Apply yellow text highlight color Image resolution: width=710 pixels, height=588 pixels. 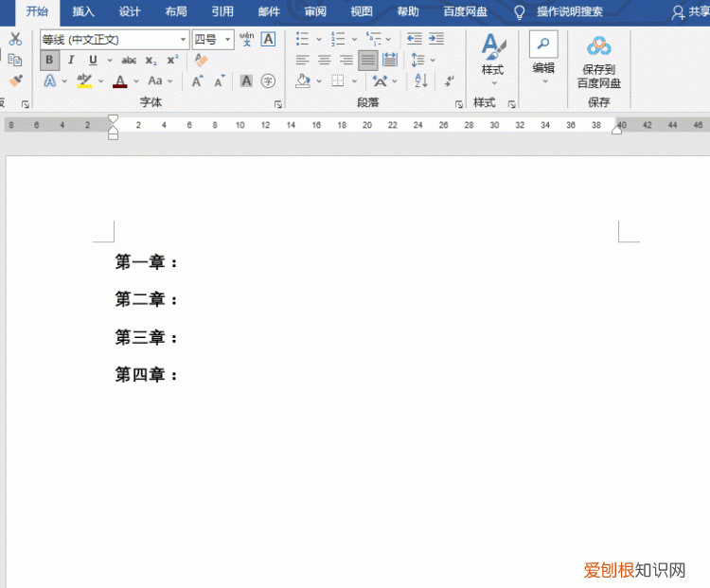tap(84, 81)
